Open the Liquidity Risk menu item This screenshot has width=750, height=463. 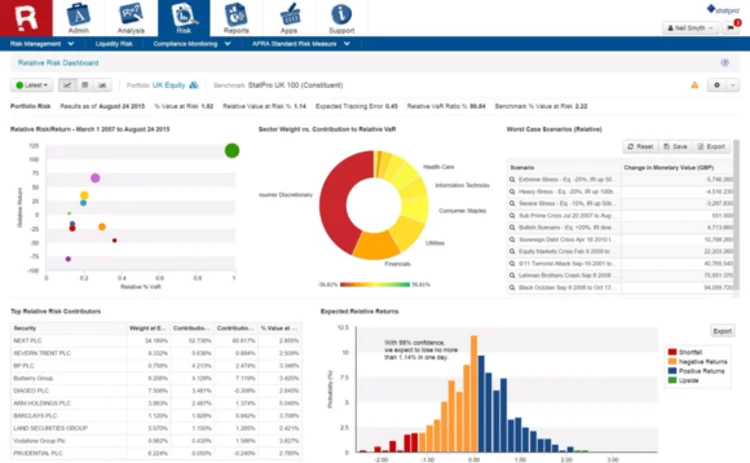point(114,44)
